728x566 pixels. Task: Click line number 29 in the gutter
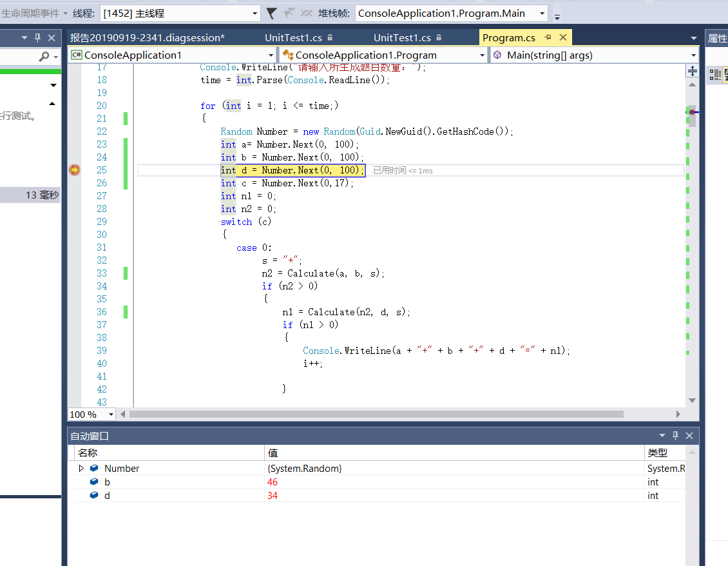tap(102, 222)
